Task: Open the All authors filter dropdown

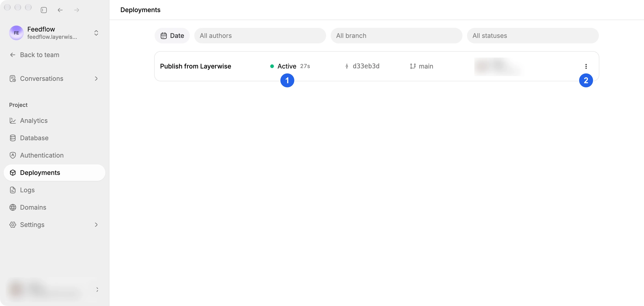Action: (260, 36)
